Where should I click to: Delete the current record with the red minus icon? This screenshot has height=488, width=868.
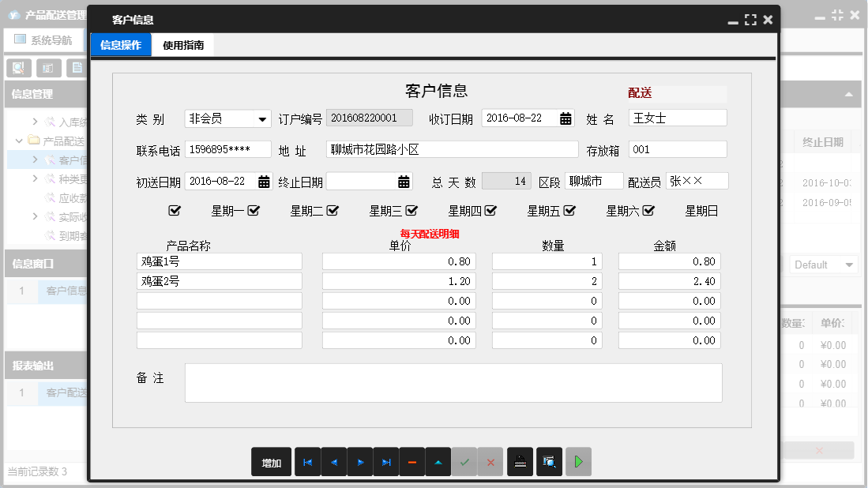pos(412,462)
